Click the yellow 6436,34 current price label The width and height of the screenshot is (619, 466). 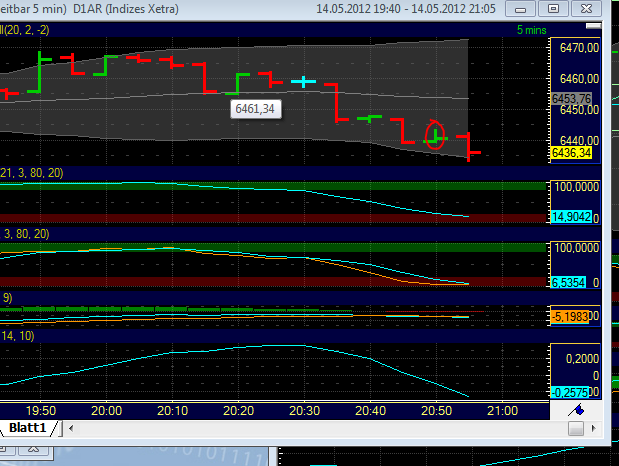click(x=571, y=153)
